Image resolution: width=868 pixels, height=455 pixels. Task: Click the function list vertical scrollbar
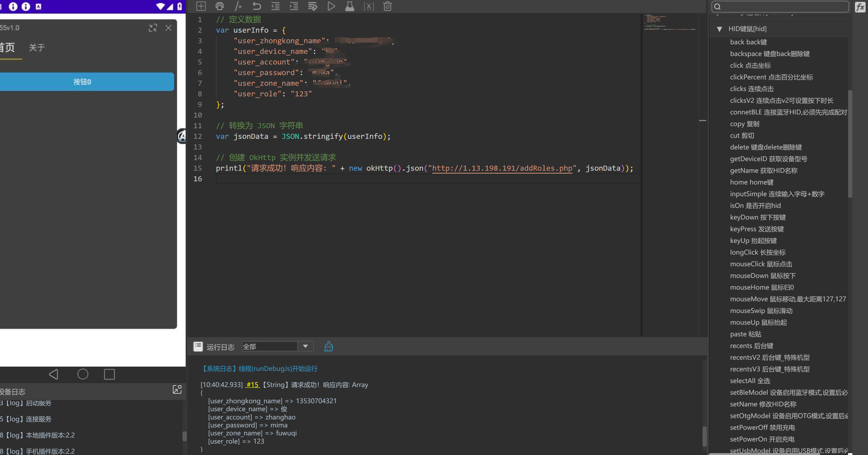[x=850, y=144]
